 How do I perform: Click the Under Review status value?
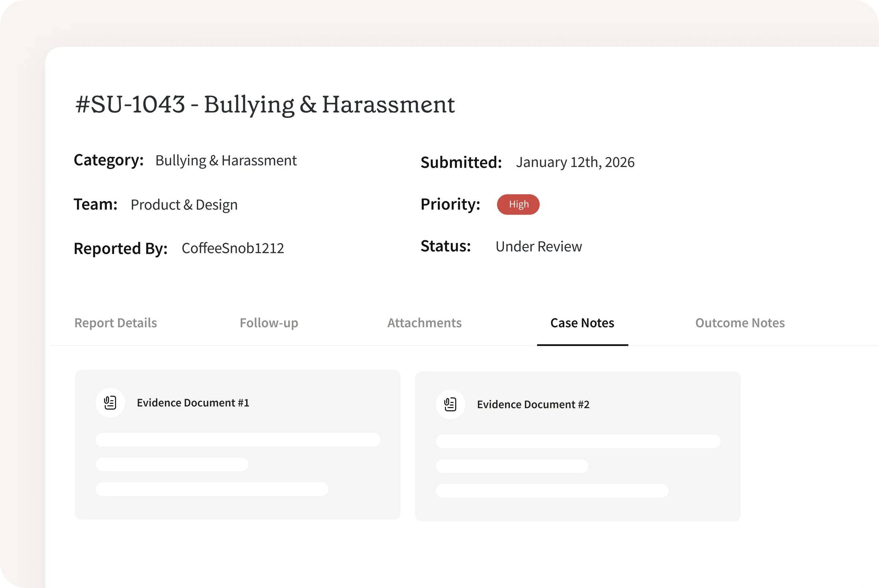click(x=539, y=246)
